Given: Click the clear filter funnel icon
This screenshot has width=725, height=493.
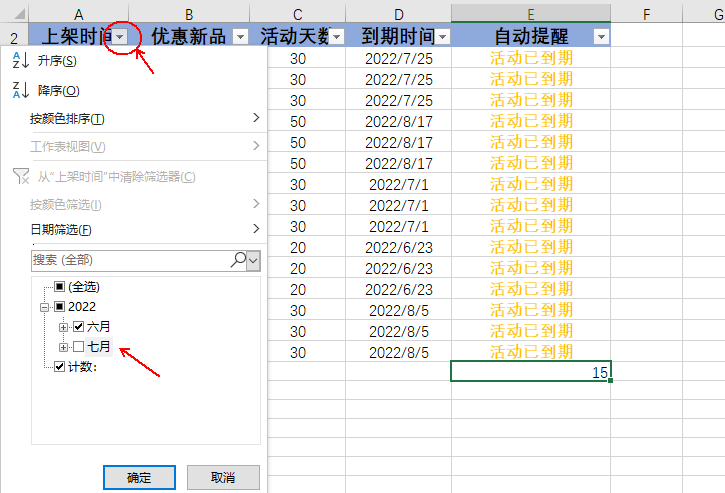Looking at the screenshot, I should point(21,176).
